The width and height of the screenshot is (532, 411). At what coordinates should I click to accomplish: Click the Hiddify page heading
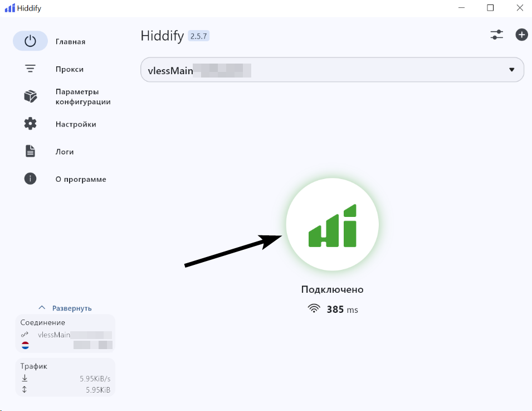(162, 36)
